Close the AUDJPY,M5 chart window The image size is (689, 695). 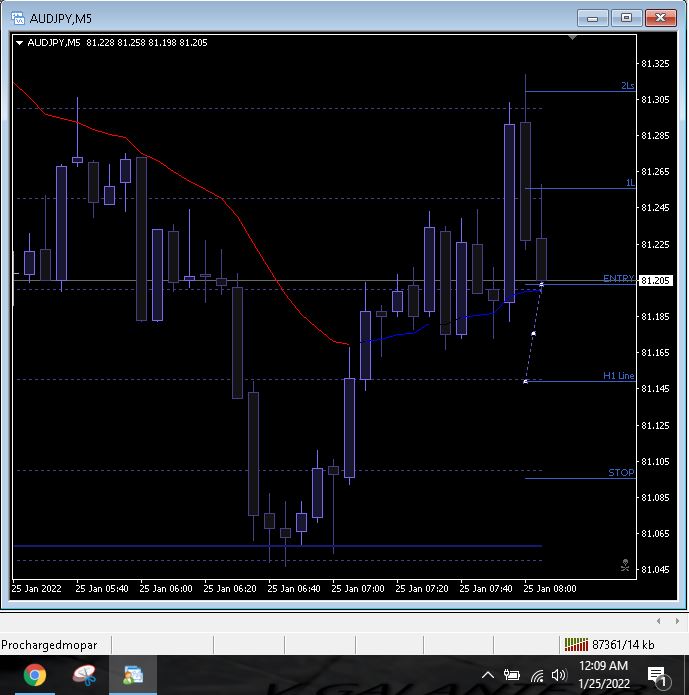tap(661, 18)
